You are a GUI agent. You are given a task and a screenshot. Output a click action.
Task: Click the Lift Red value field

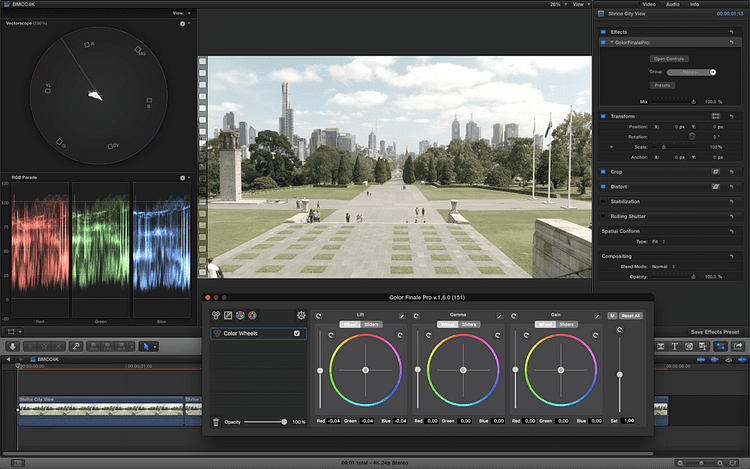point(334,421)
